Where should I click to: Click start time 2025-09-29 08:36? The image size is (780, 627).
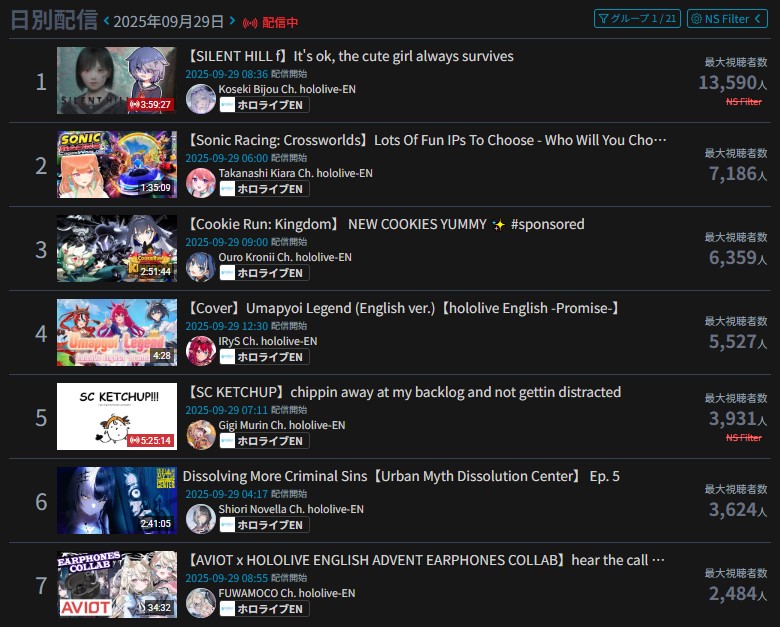(x=227, y=74)
